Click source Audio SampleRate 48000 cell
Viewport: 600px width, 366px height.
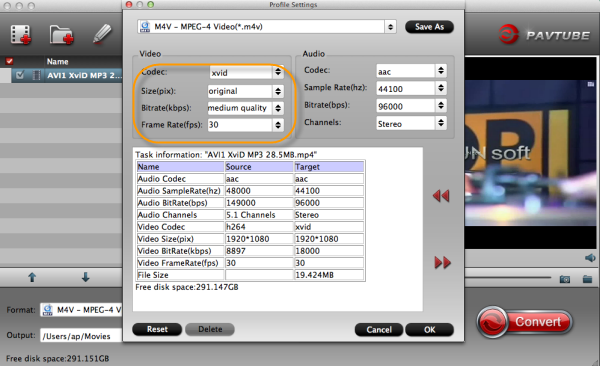click(259, 191)
